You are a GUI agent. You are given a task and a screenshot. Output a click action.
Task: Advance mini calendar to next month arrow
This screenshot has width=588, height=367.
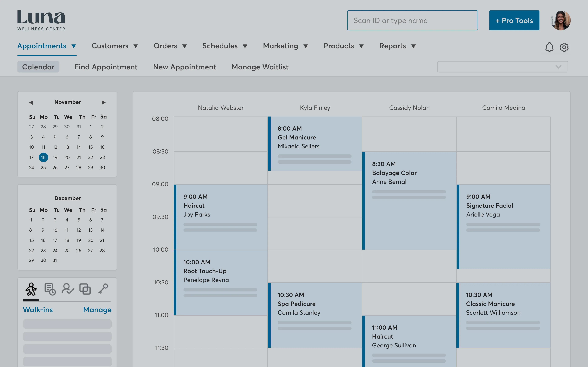coord(104,102)
